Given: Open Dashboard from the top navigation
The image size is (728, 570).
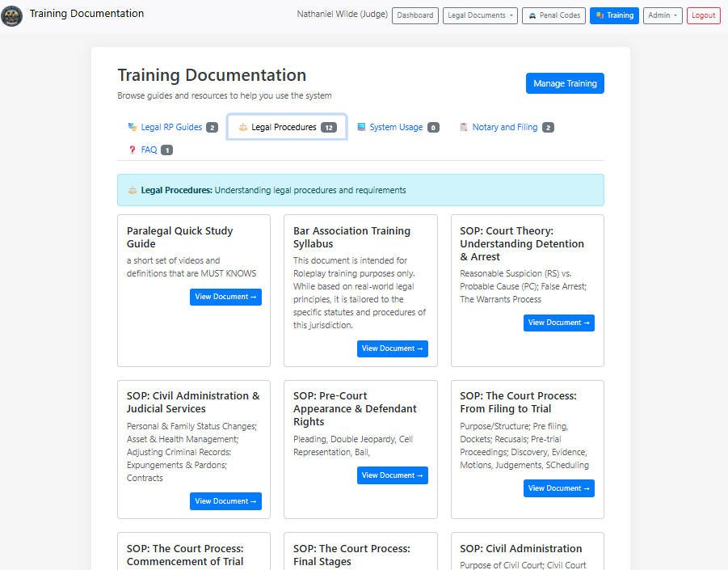Looking at the screenshot, I should click(414, 15).
